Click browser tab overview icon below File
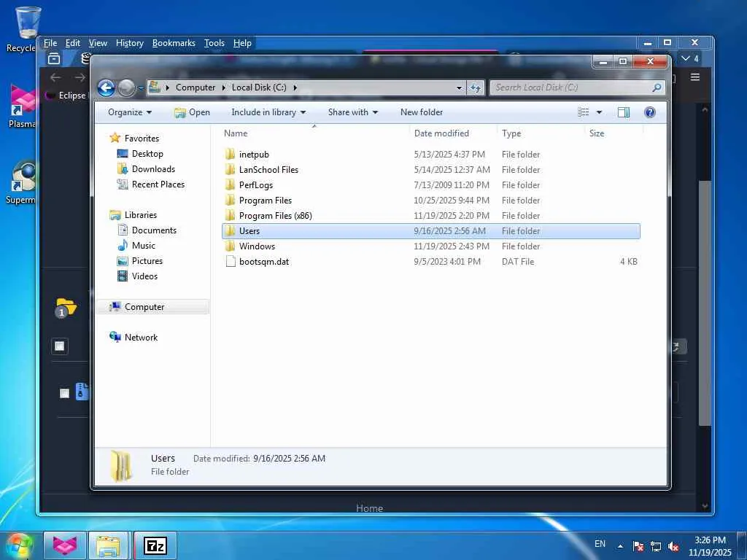The image size is (747, 560). click(54, 58)
